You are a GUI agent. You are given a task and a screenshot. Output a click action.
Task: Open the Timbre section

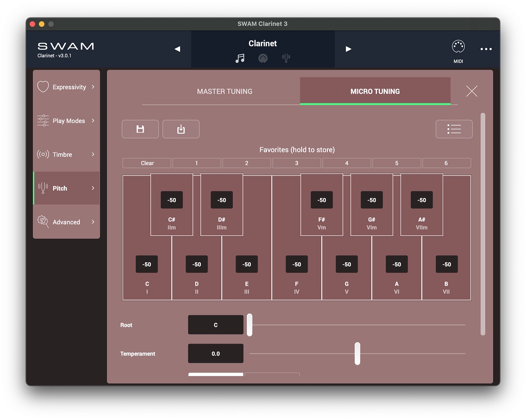[x=67, y=155]
